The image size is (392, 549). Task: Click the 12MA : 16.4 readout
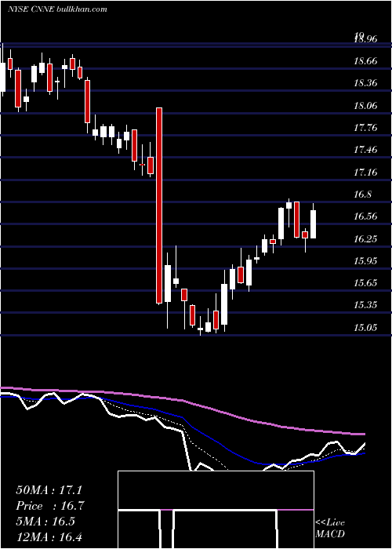pyautogui.click(x=49, y=536)
